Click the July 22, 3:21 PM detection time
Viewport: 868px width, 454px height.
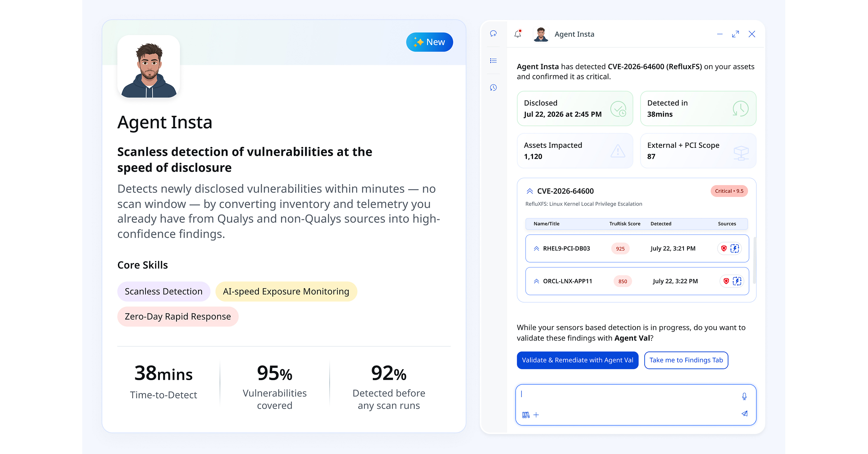coord(673,249)
